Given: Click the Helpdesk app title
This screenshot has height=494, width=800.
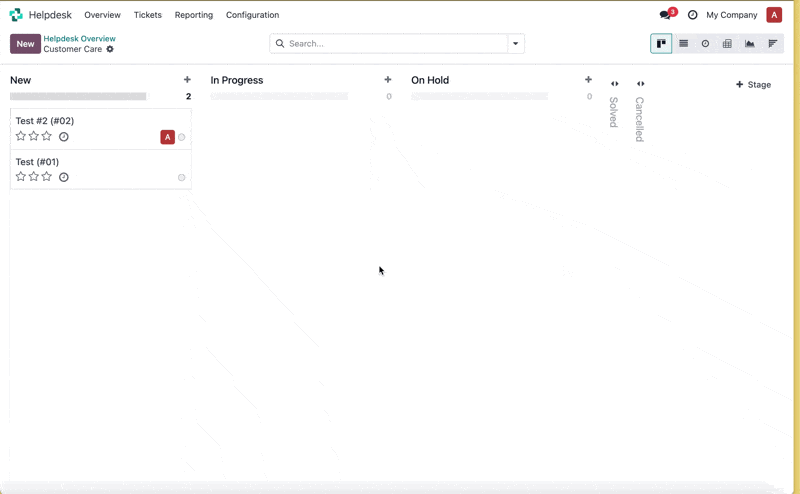Looking at the screenshot, I should click(x=50, y=15).
